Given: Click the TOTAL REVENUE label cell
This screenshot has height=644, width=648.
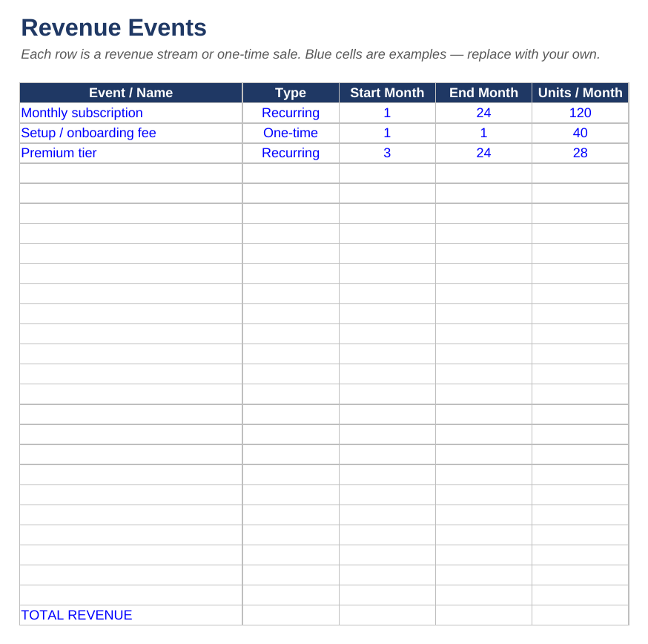Looking at the screenshot, I should [x=131, y=615].
